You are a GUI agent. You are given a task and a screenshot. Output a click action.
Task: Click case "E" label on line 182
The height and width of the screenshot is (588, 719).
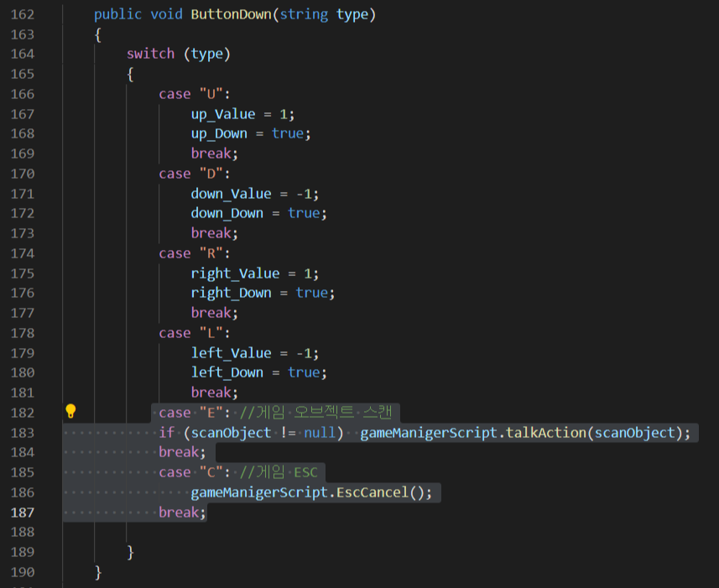195,413
